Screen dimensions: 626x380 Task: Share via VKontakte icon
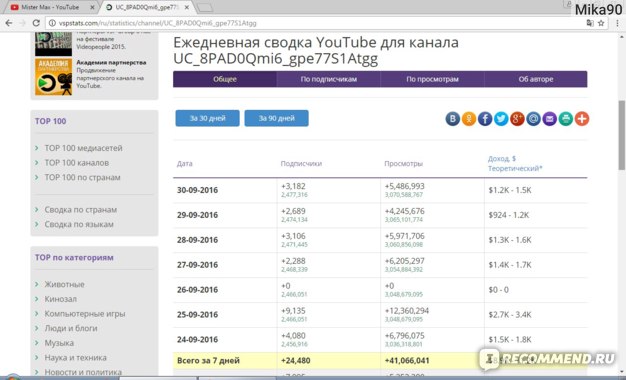453,119
